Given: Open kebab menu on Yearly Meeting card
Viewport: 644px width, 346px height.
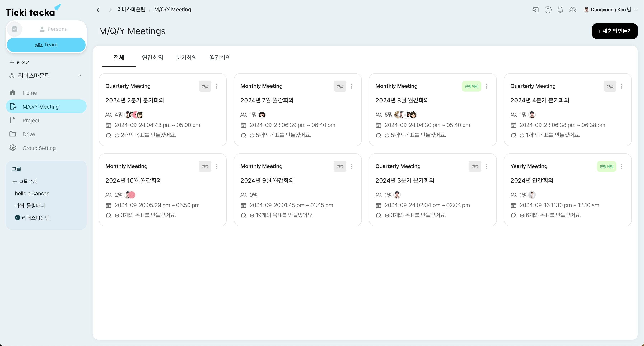Looking at the screenshot, I should tap(622, 166).
